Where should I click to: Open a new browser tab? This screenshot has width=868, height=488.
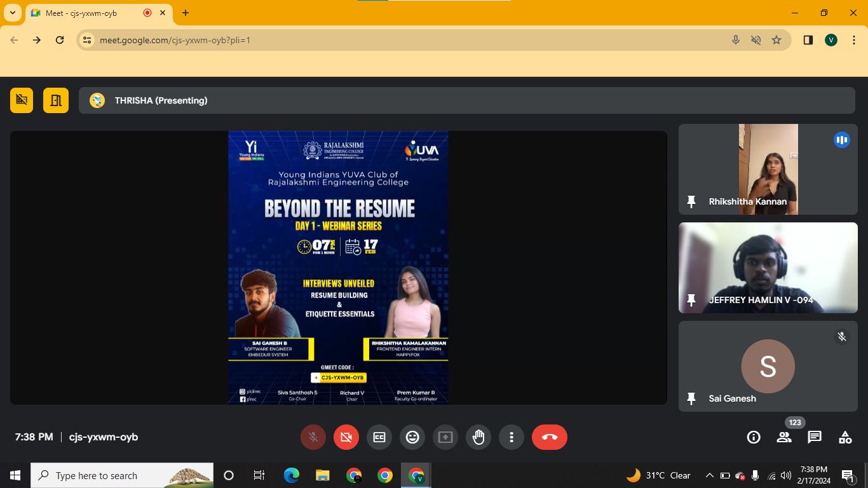[186, 13]
